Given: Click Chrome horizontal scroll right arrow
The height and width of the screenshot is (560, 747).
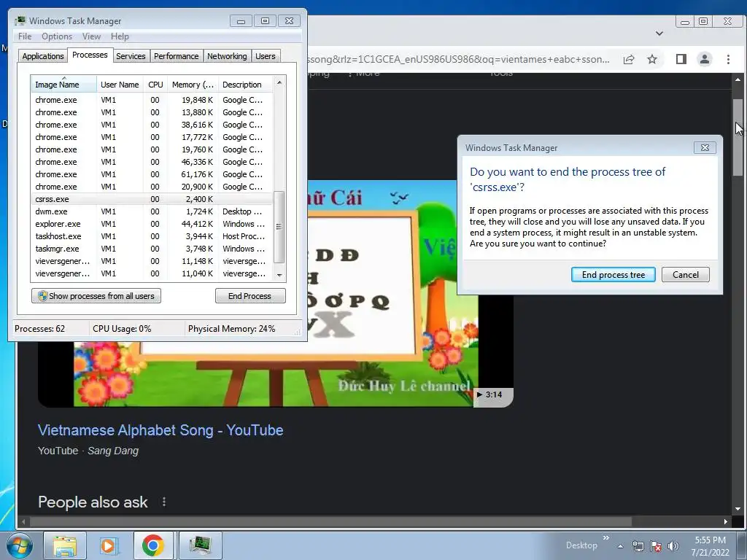Looking at the screenshot, I should 726,521.
